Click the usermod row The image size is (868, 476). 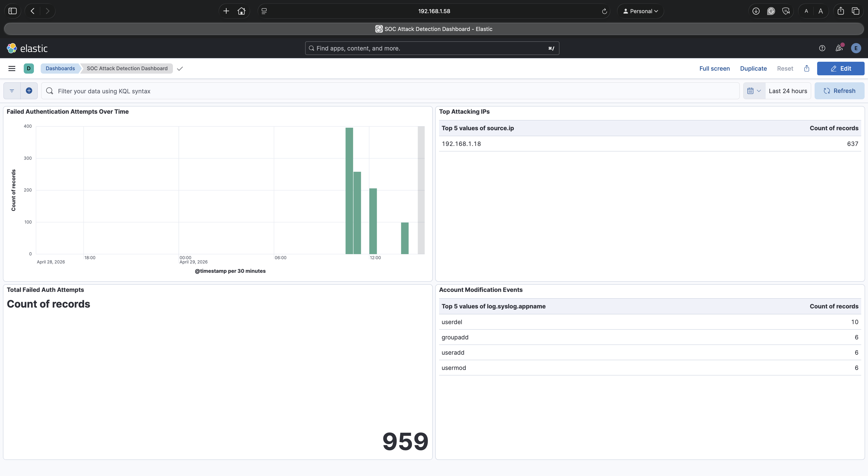coord(650,368)
